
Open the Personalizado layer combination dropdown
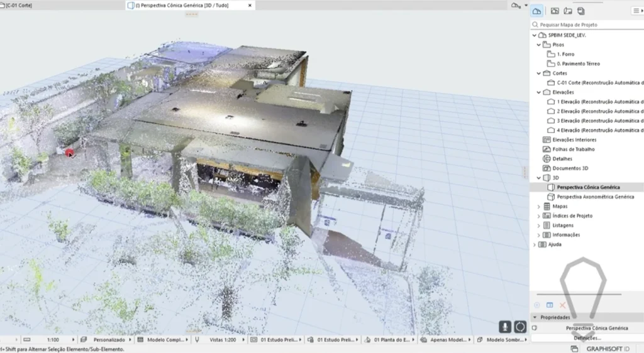[111, 340]
